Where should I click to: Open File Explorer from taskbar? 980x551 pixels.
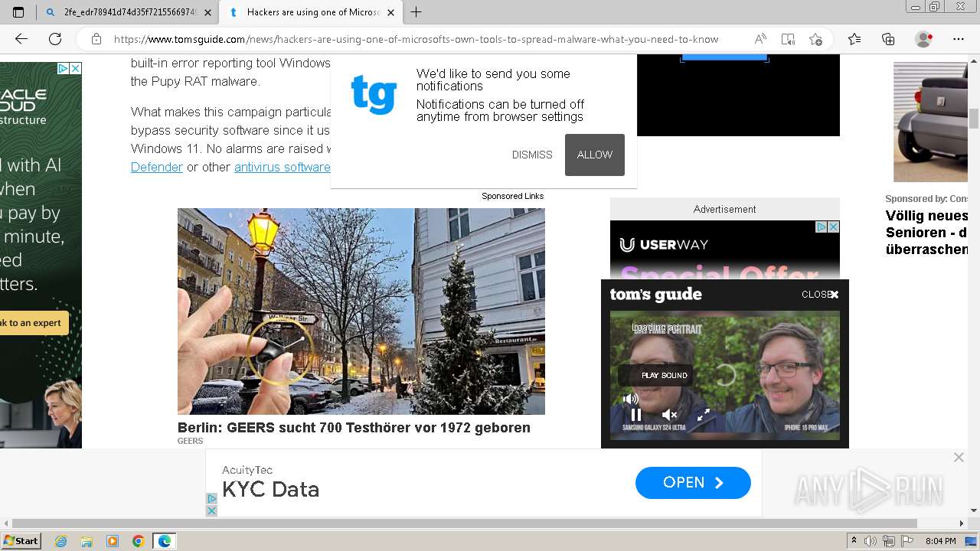87,541
